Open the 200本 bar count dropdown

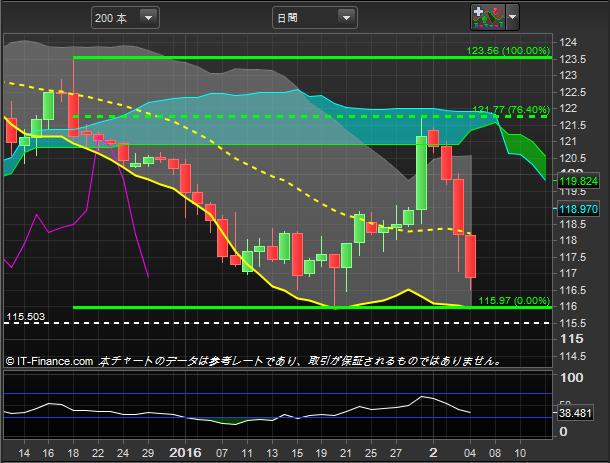tap(125, 18)
